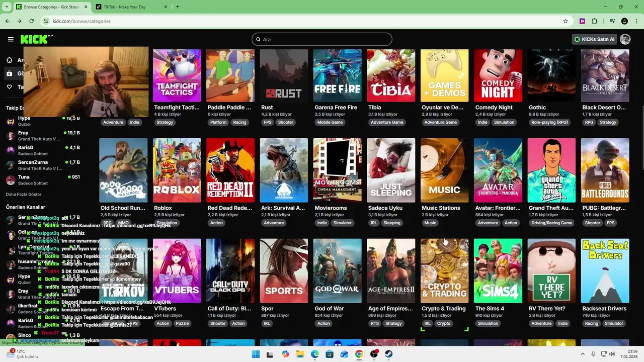Image resolution: width=644 pixels, height=362 pixels.
Task: Select the Crypto tag under Crypto & Trading
Action: point(444,323)
